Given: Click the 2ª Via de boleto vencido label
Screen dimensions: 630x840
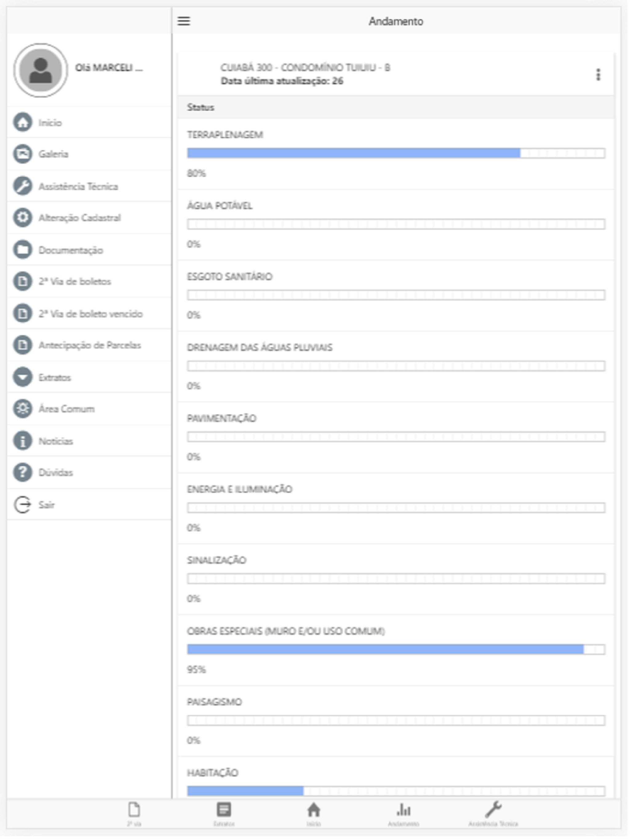Looking at the screenshot, I should click(x=90, y=314).
